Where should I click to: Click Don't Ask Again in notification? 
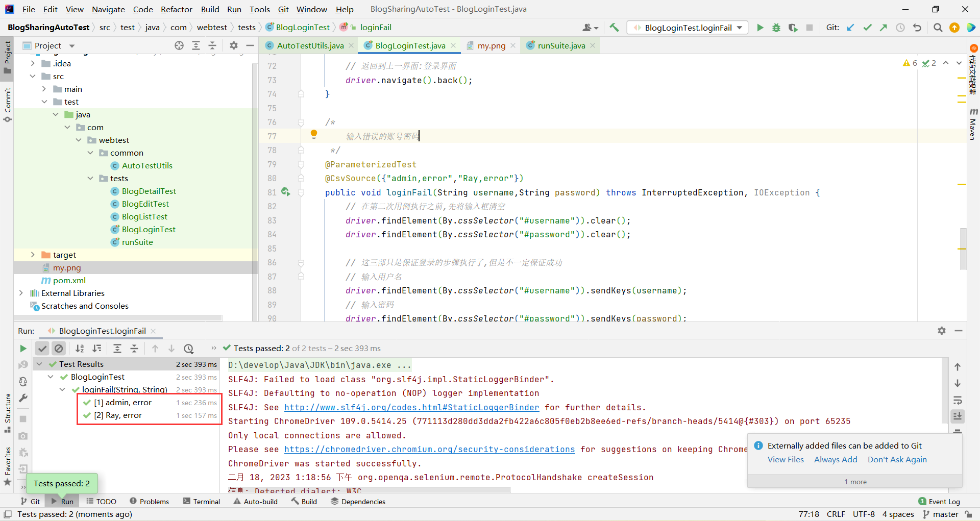point(897,459)
